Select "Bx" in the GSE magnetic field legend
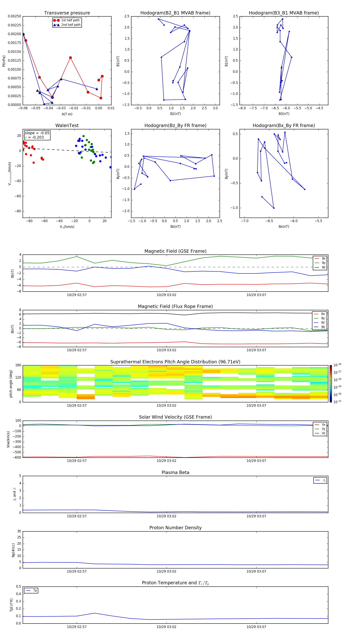 point(320,259)
